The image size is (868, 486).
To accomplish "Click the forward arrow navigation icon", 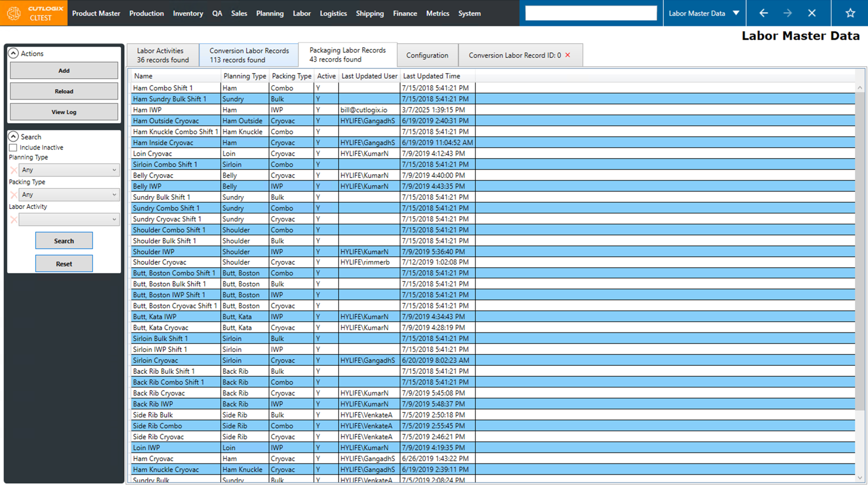I will pyautogui.click(x=787, y=13).
